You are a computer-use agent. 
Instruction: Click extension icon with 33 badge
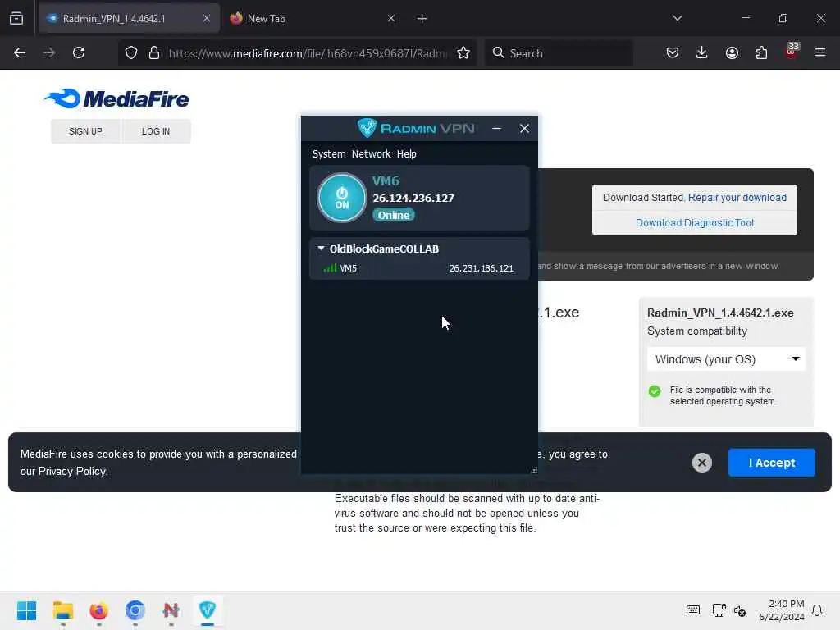pyautogui.click(x=792, y=51)
